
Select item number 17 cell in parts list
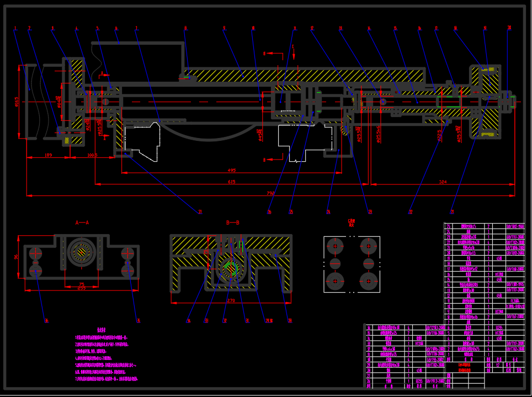[x=448, y=269]
